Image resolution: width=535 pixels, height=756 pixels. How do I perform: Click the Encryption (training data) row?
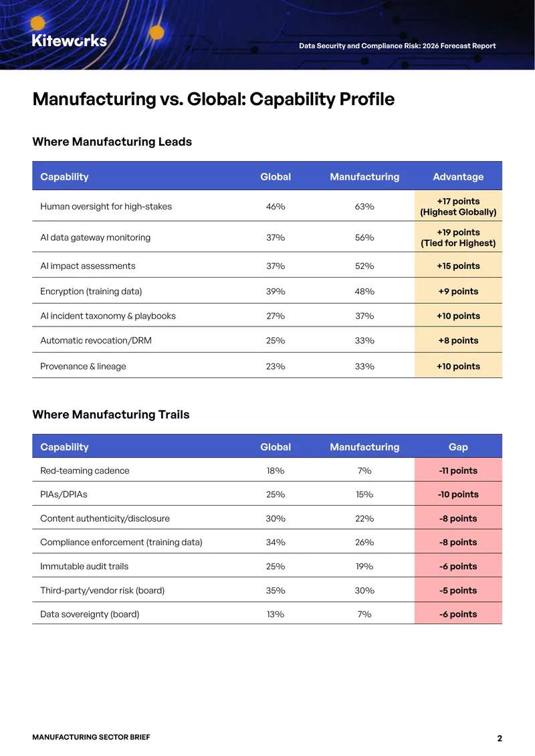tap(267, 291)
